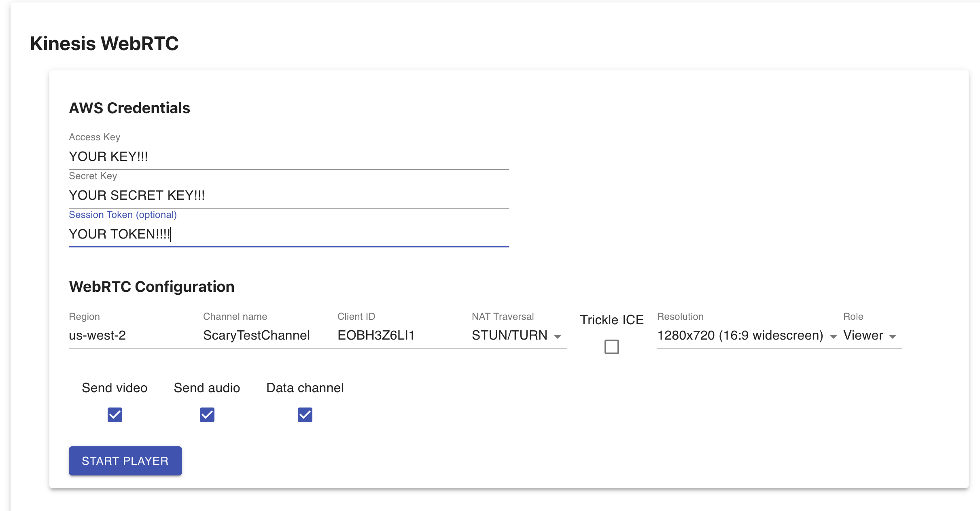Uncheck the Send audio checkbox
980x511 pixels.
pos(207,415)
